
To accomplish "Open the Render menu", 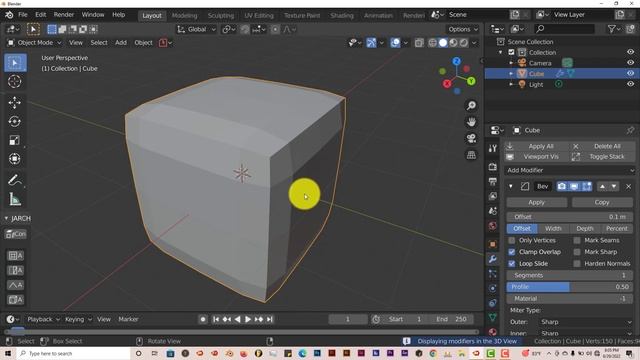I will [x=64, y=15].
